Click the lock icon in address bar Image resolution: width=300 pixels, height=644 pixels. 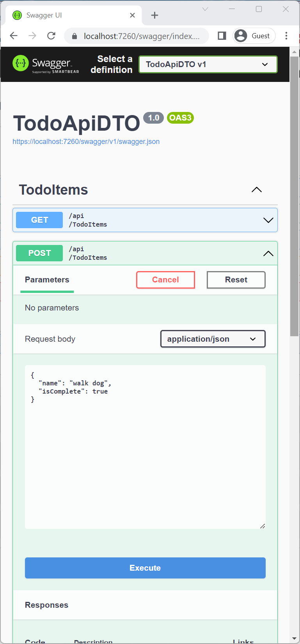click(75, 36)
